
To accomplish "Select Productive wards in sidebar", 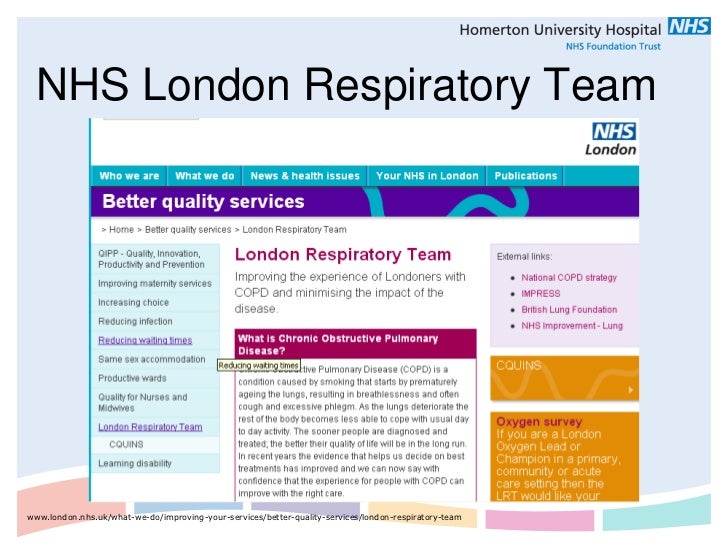I will coord(132,378).
